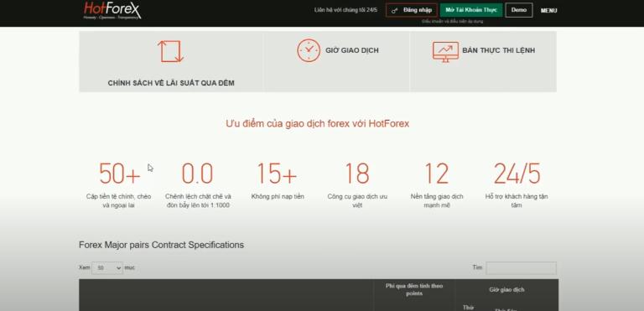Click the Giờ giao dịch table header
644x311 pixels.
coord(506,290)
